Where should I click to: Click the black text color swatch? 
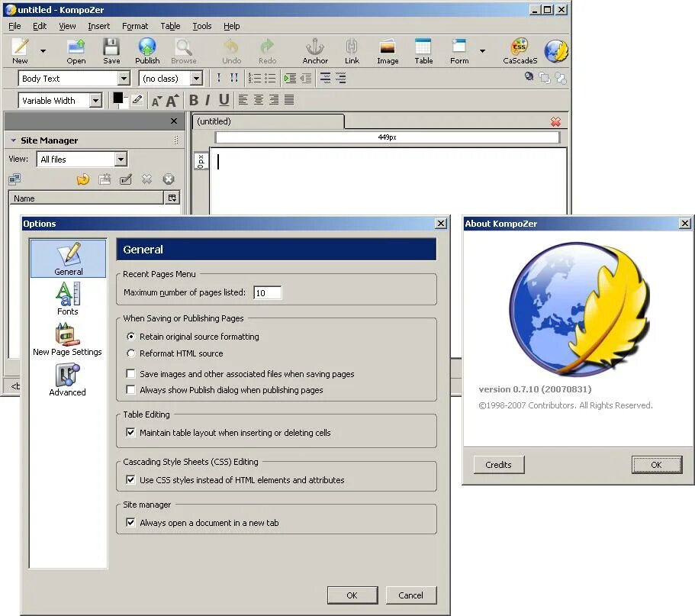point(118,98)
